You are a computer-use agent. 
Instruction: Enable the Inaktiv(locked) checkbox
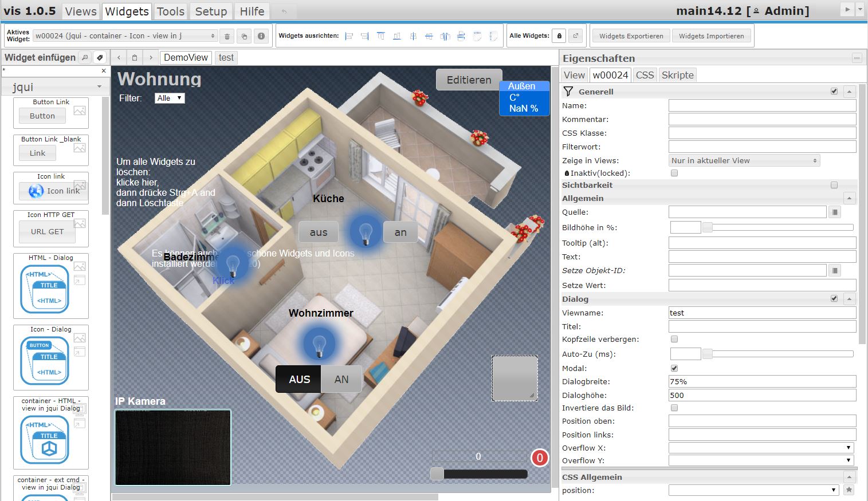tap(674, 173)
